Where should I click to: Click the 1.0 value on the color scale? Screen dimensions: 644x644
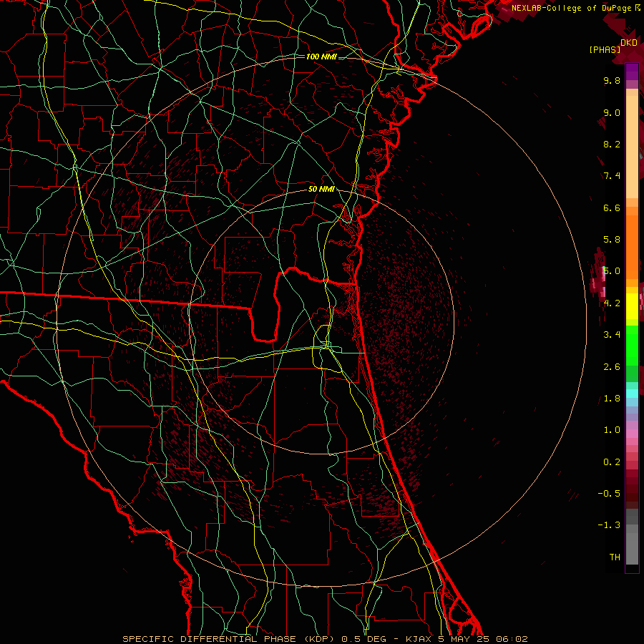(612, 430)
